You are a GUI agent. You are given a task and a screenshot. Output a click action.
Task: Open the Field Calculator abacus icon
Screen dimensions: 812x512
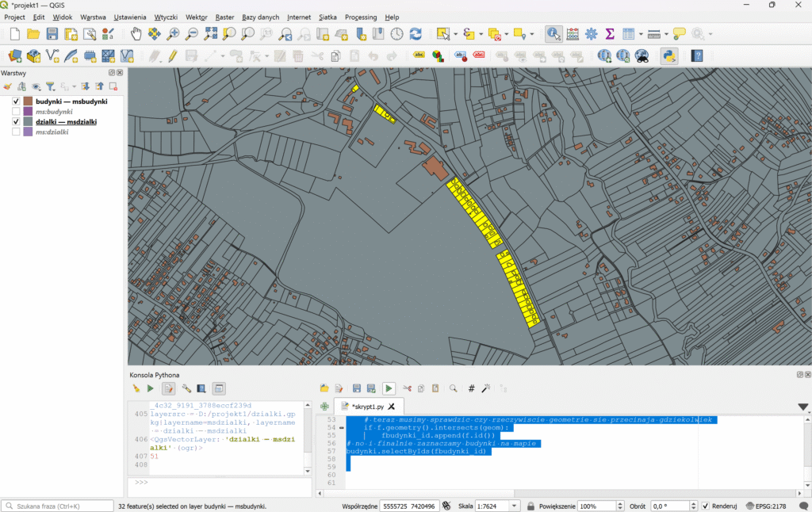573,34
